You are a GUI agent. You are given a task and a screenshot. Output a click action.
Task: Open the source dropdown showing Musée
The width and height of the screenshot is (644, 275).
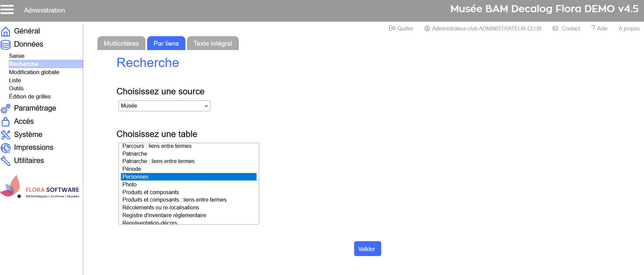click(164, 106)
